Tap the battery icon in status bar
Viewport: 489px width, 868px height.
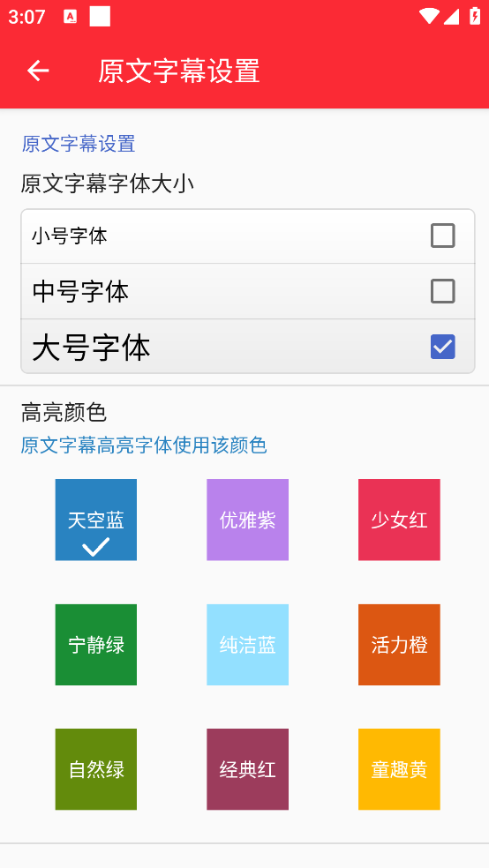(475, 16)
